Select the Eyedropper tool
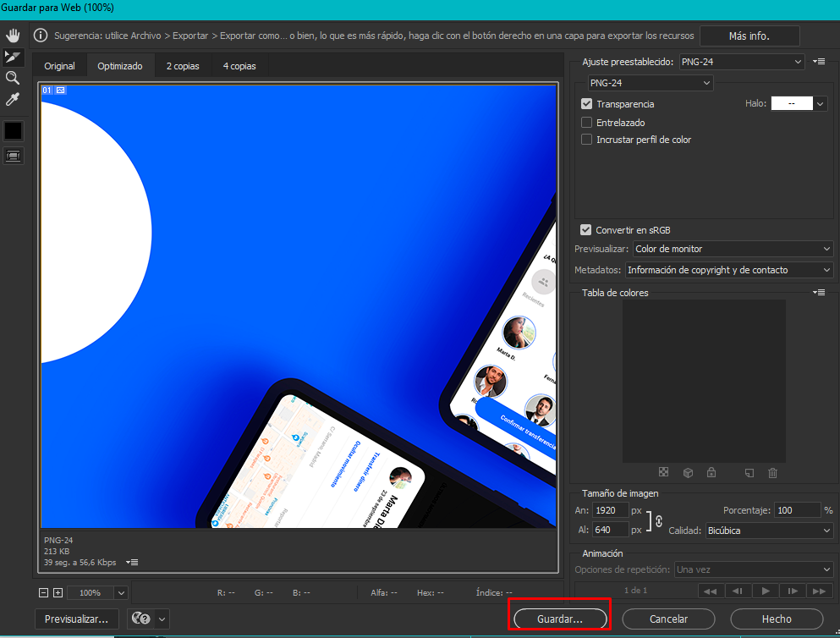This screenshot has height=638, width=840. (13, 100)
